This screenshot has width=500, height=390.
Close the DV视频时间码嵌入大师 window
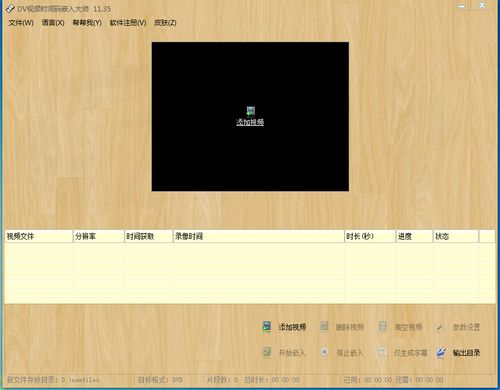482,5
